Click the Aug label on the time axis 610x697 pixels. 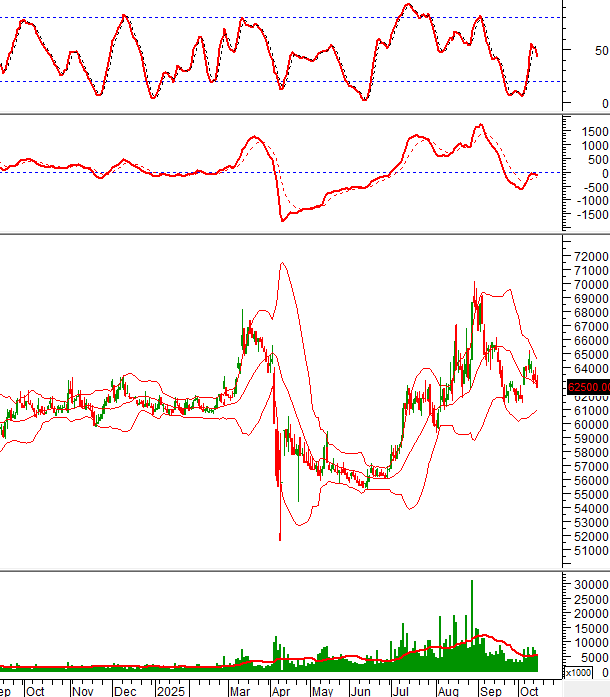(x=445, y=690)
